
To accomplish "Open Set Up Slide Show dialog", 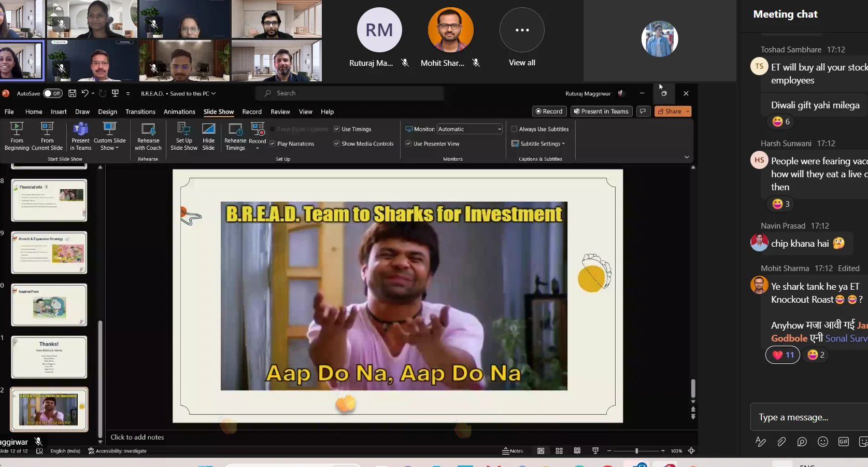I will click(x=184, y=136).
